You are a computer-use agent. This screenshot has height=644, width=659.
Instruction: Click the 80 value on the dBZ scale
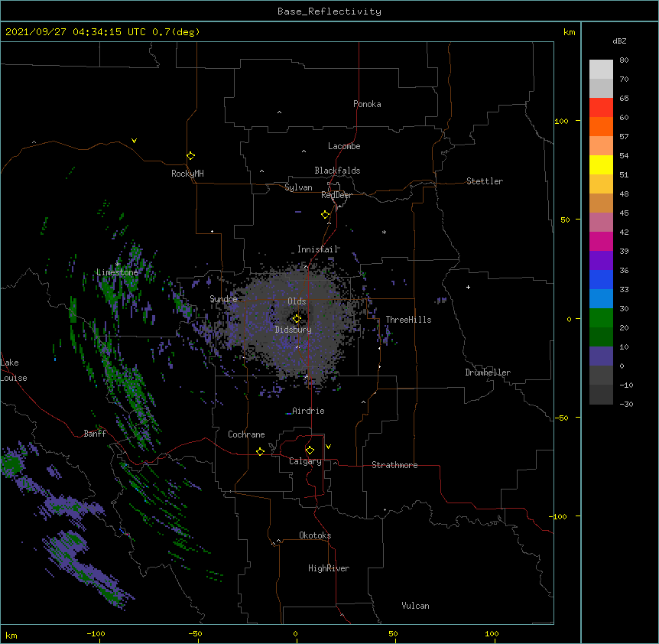click(624, 60)
